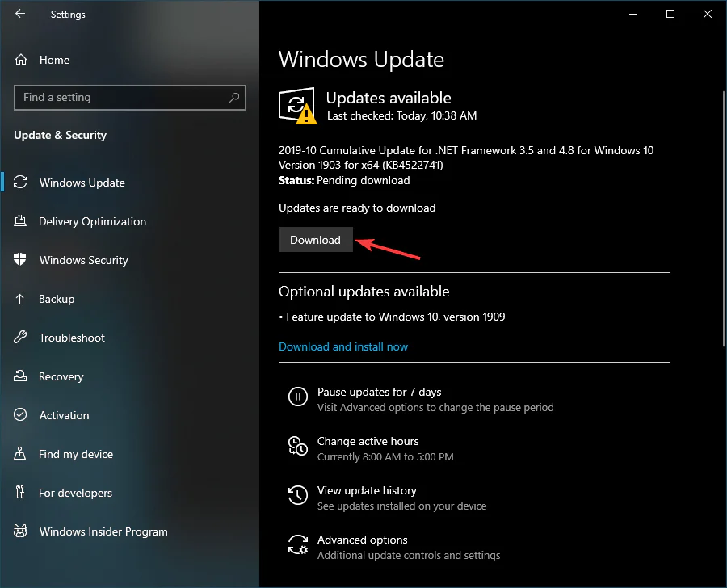Click the Update & Security heading
Viewport: 727px width, 588px height.
61,135
